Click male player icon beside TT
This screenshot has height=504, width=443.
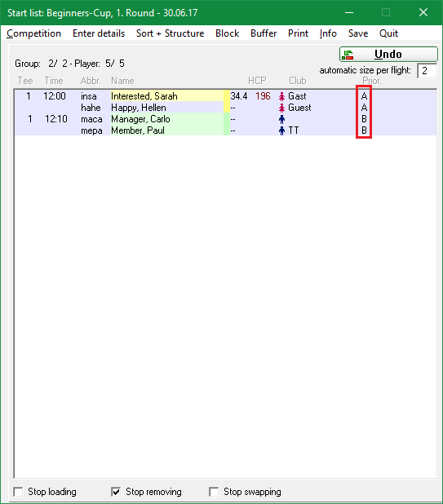pos(282,130)
